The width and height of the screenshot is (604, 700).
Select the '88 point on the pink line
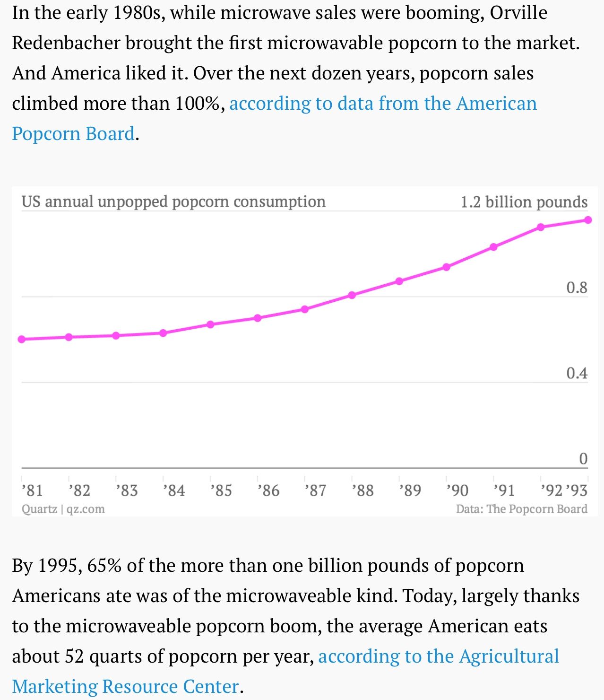[352, 295]
